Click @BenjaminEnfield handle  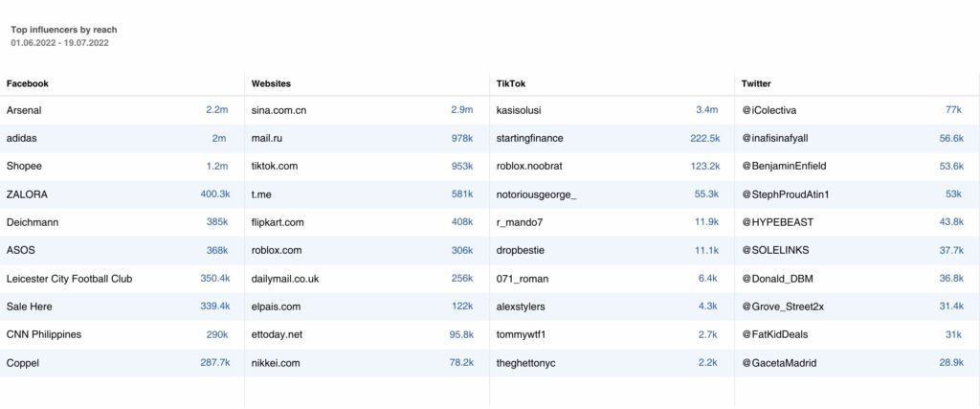783,167
